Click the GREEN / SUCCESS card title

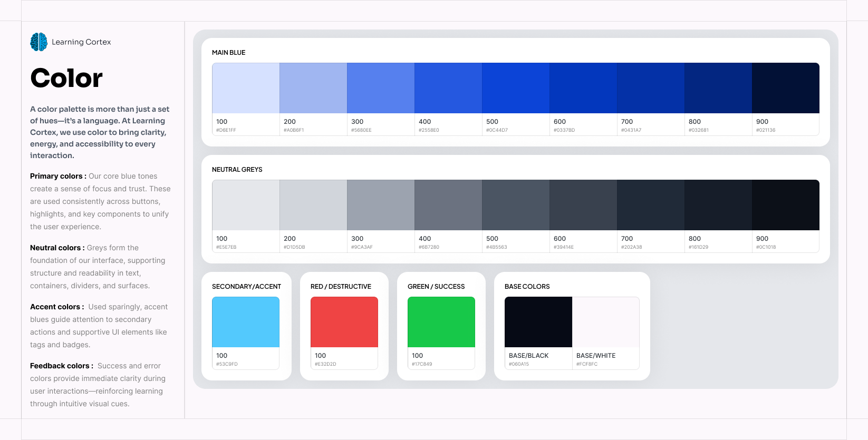(436, 287)
